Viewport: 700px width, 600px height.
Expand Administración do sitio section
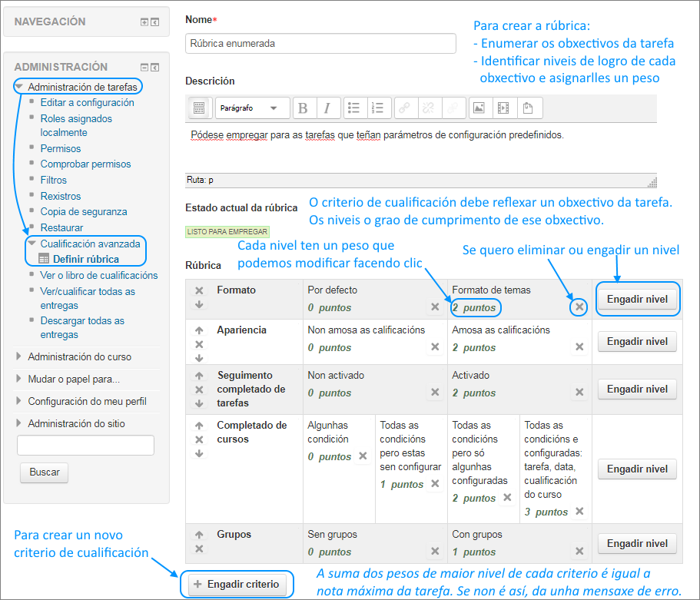click(20, 424)
